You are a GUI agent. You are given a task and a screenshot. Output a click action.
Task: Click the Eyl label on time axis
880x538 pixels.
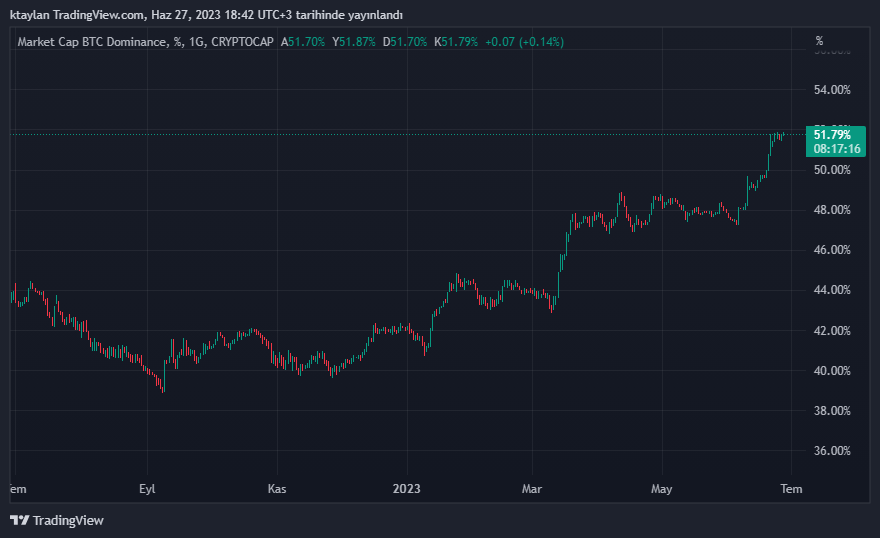[147, 489]
